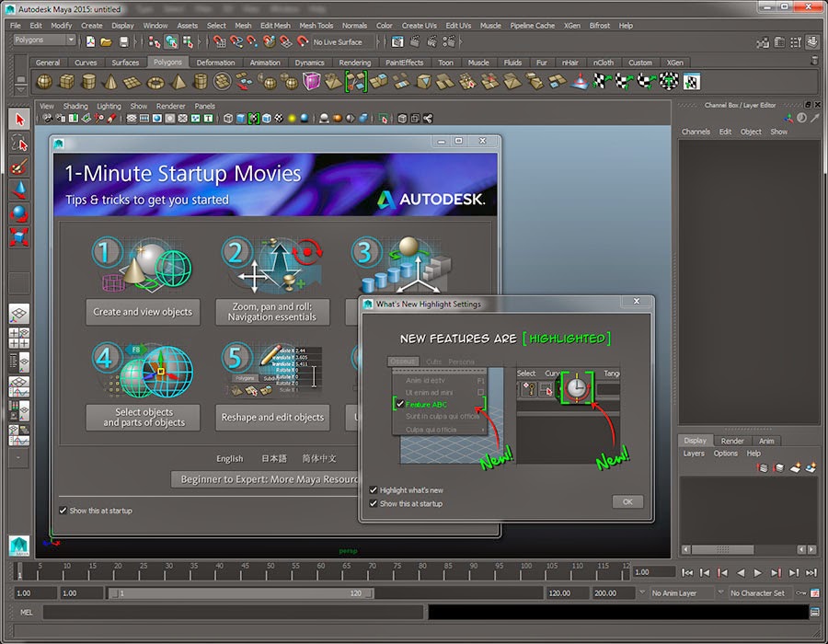Click the Save scene floppy disk icon
Viewport: 828px width, 644px height.
[x=123, y=42]
